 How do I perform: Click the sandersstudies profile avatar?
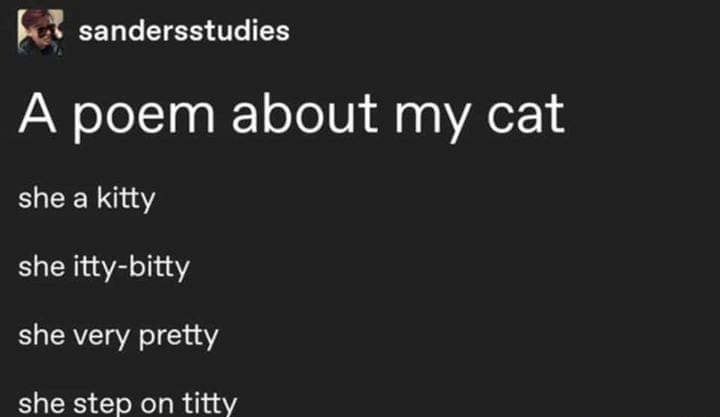(40, 32)
